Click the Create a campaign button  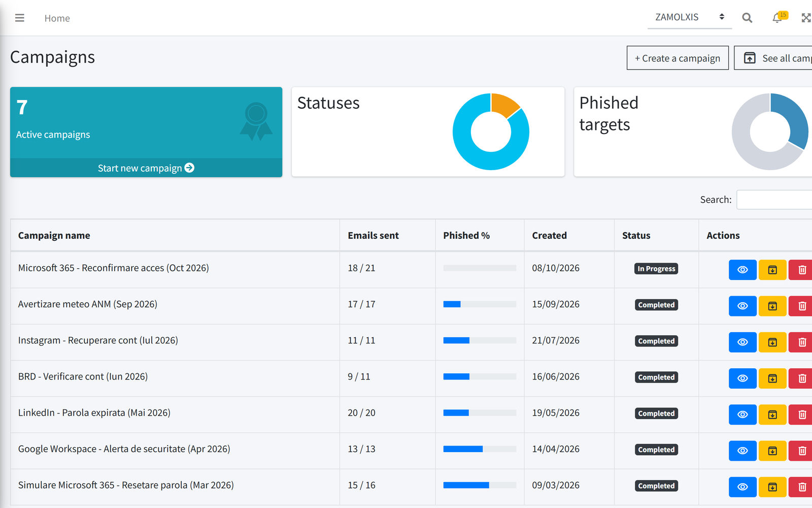pos(678,58)
